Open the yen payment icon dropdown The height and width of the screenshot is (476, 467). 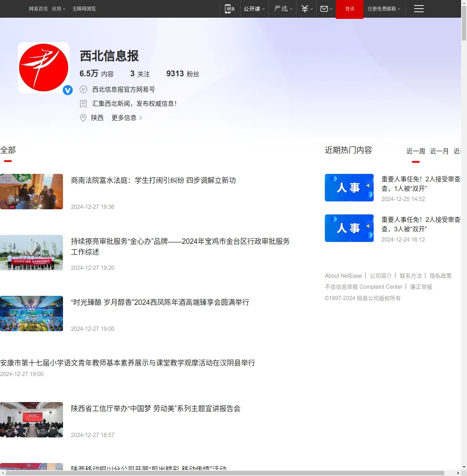(x=307, y=9)
